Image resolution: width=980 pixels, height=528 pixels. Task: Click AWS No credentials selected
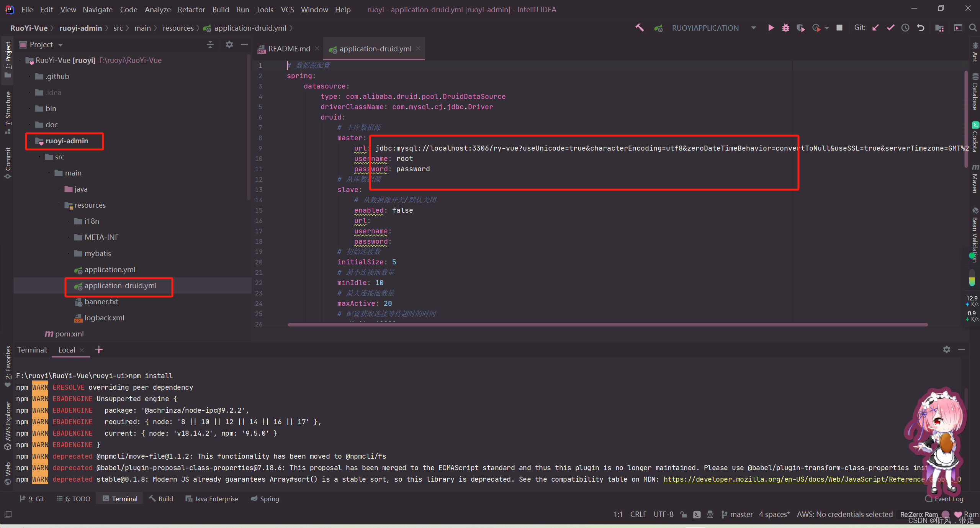pos(844,514)
